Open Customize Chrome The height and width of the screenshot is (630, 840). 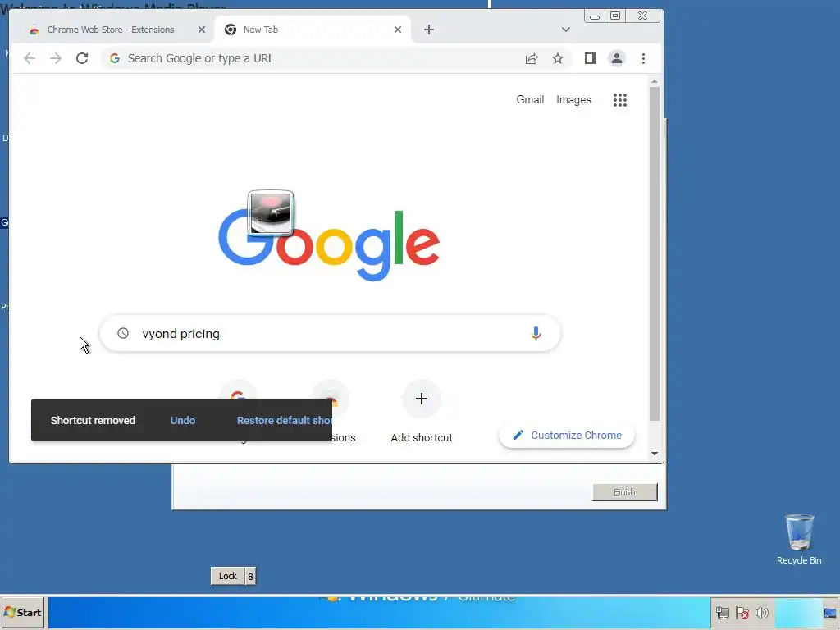coord(567,435)
